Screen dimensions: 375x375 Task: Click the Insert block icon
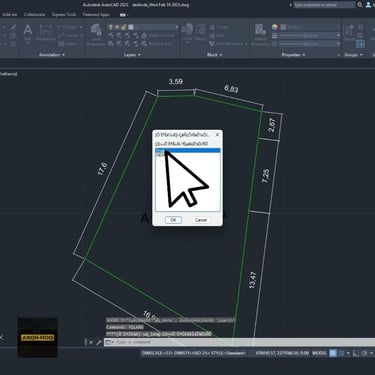coord(187,32)
